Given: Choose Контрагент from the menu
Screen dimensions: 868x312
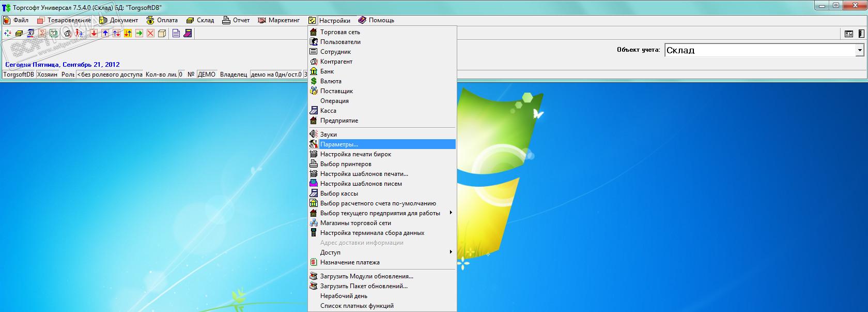Looking at the screenshot, I should [382, 62].
